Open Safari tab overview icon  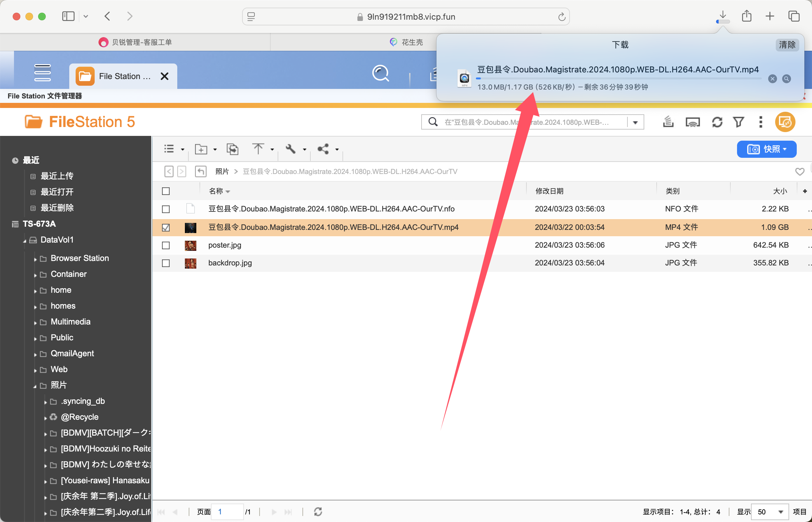click(x=794, y=16)
